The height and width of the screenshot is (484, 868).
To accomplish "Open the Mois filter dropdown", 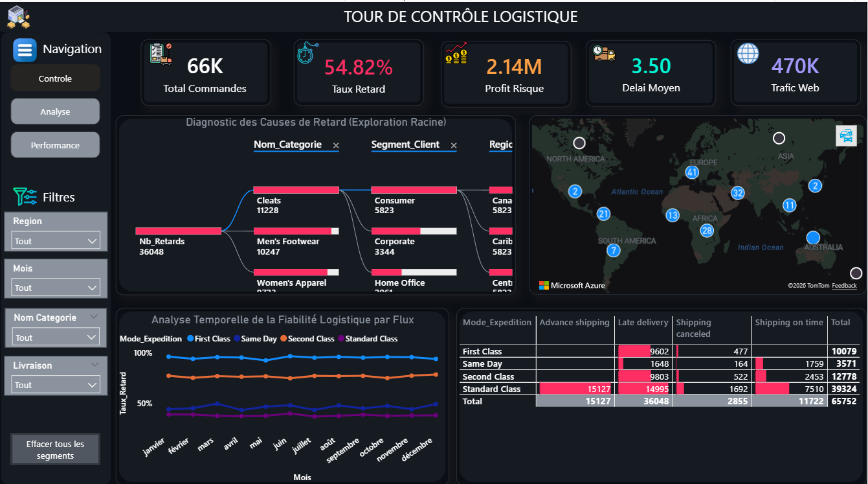I will point(56,288).
